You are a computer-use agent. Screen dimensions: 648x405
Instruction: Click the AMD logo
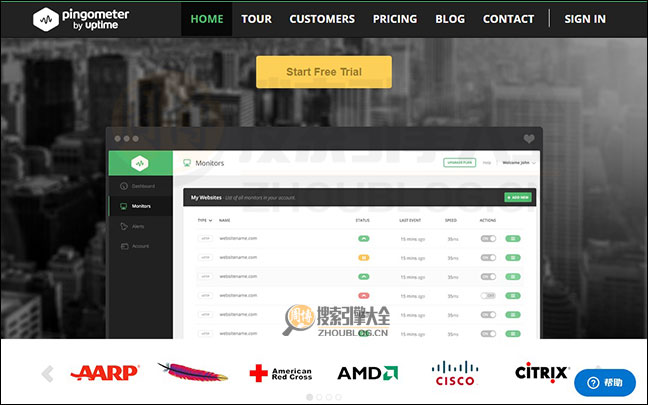point(367,373)
